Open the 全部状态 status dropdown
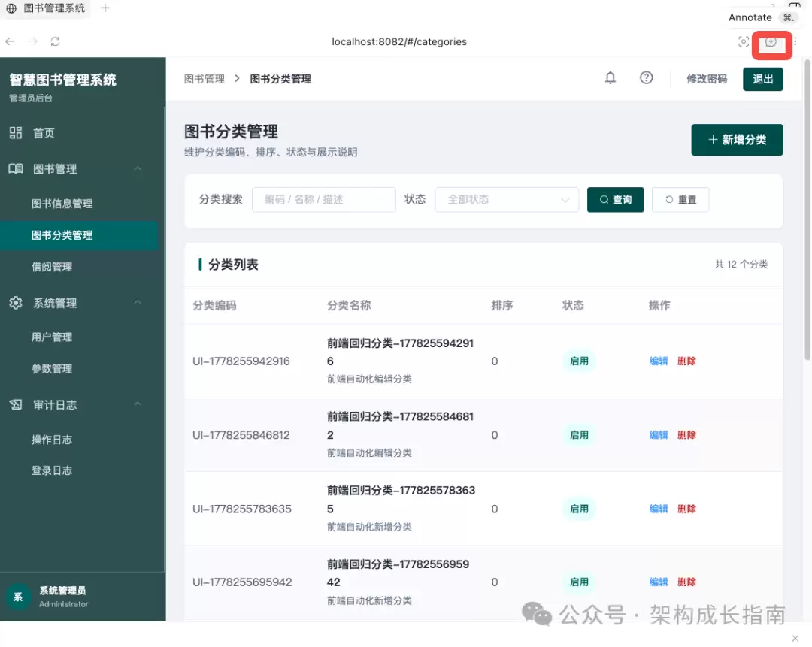812x647 pixels. 507,199
